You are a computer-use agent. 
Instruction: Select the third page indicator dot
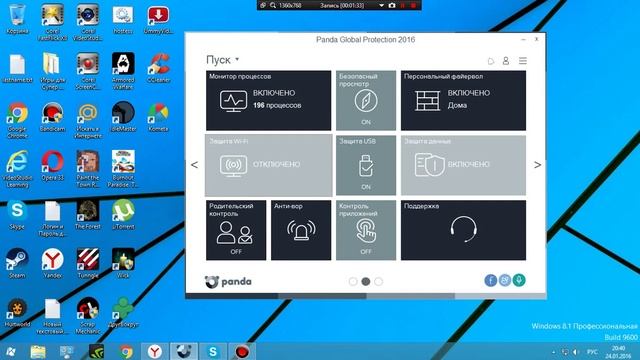[x=379, y=281]
